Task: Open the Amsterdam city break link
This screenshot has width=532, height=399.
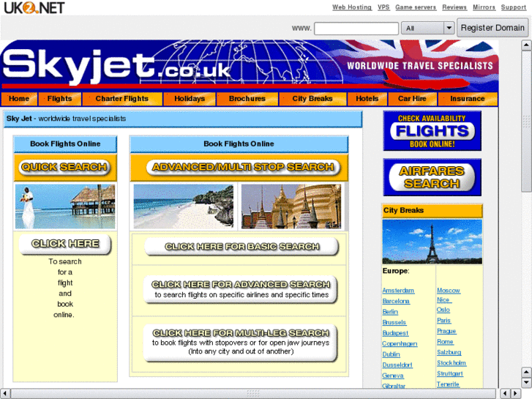Action: tap(398, 291)
